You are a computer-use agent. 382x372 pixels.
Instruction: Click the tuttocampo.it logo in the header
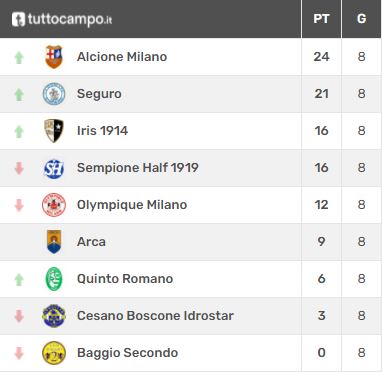click(x=62, y=19)
